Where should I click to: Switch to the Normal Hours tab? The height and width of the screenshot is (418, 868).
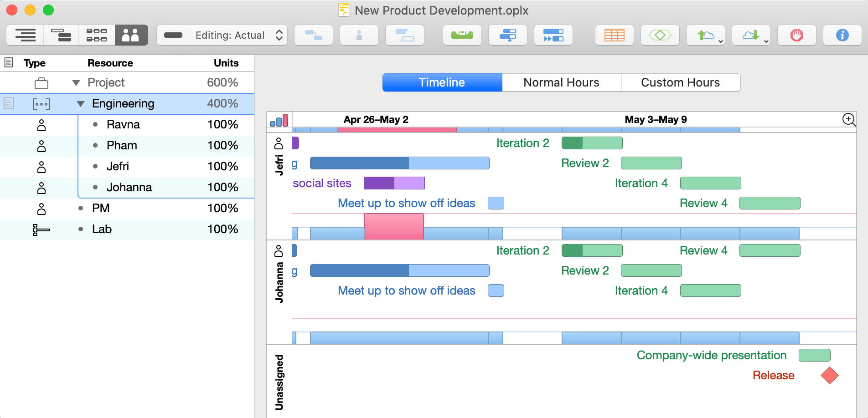(x=561, y=82)
